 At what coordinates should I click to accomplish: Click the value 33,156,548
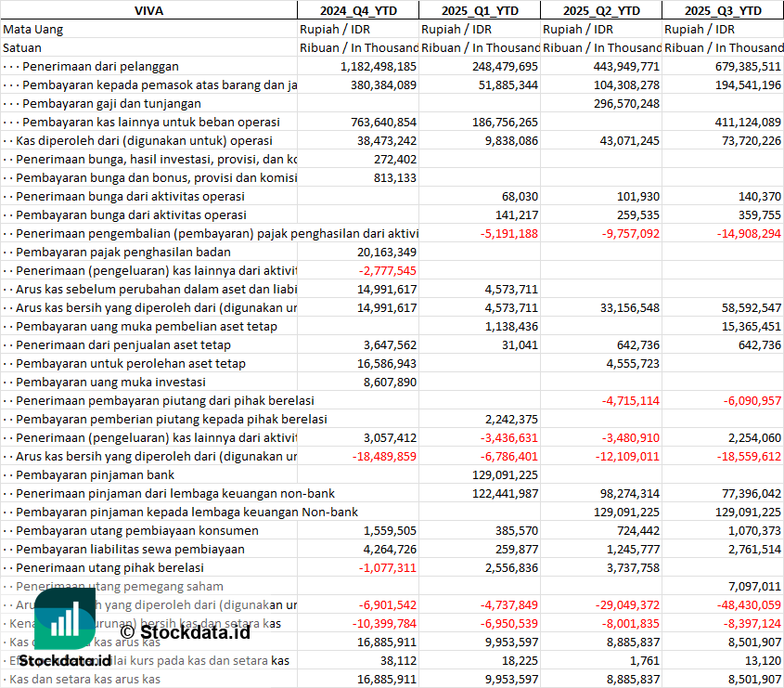(629, 307)
